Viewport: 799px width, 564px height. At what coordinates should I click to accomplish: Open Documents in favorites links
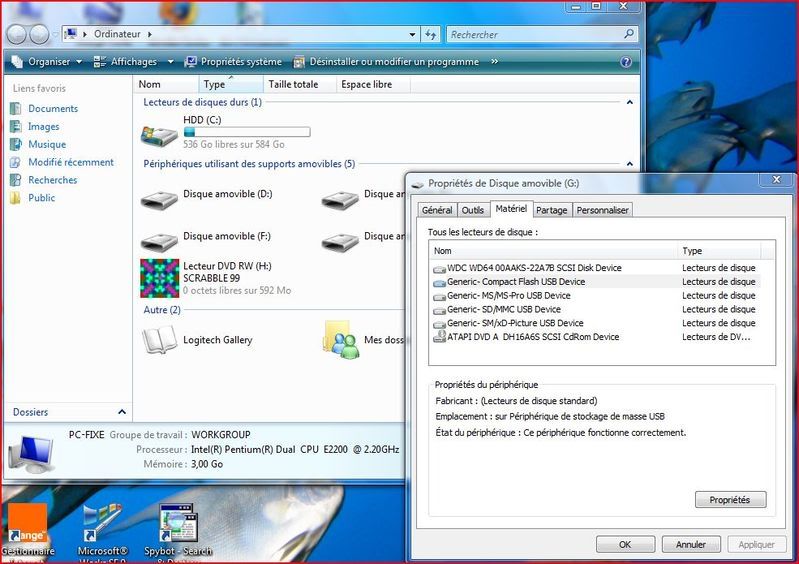[53, 109]
